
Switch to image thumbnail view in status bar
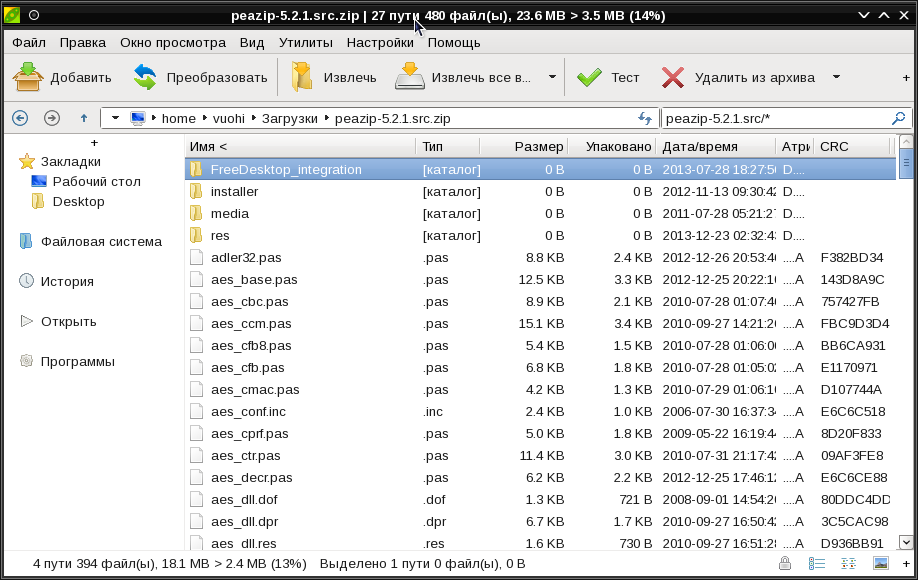(881, 564)
